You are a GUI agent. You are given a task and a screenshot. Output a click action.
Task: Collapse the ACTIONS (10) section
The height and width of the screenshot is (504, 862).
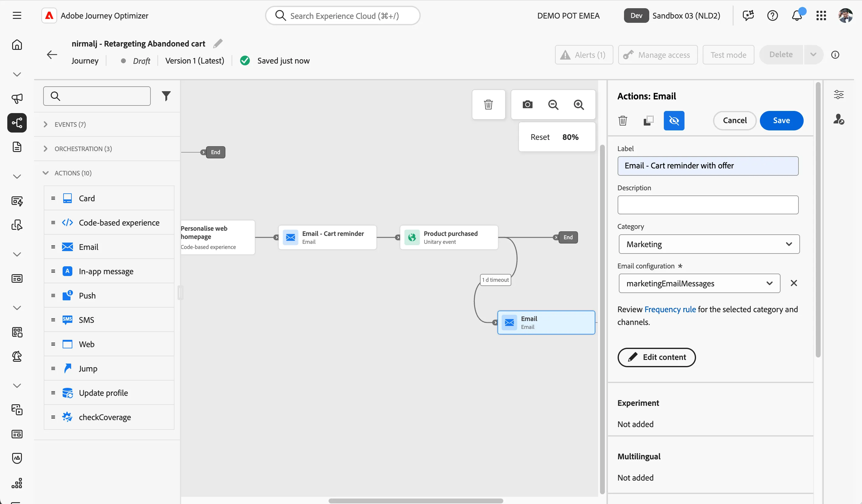coord(107,173)
